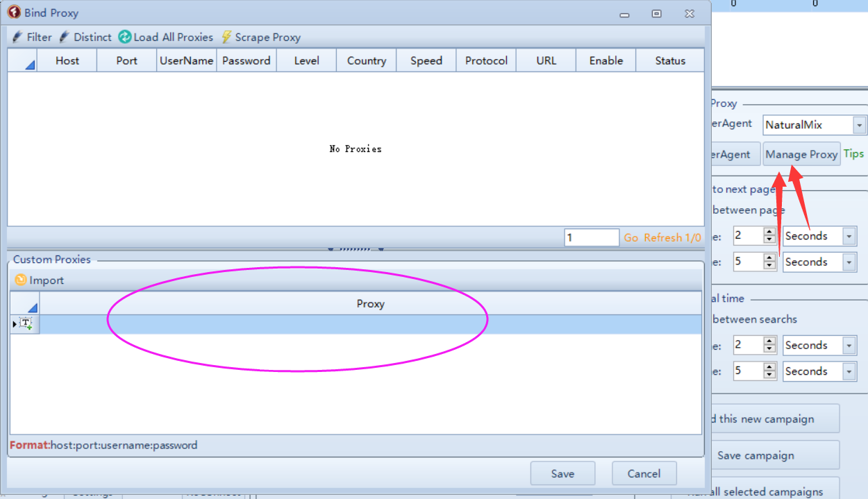Viewport: 868px width, 499px height.
Task: Click the Load All Proxies refresh icon
Action: [125, 37]
